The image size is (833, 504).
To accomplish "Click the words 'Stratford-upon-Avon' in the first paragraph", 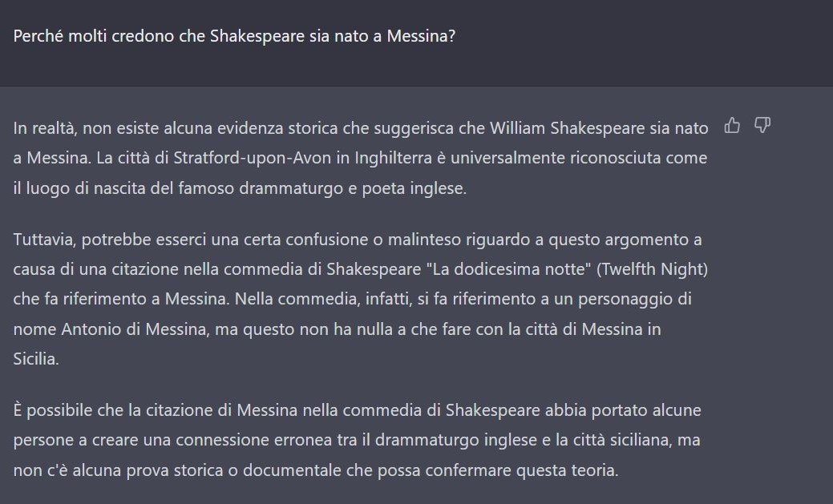I will pyautogui.click(x=253, y=159).
